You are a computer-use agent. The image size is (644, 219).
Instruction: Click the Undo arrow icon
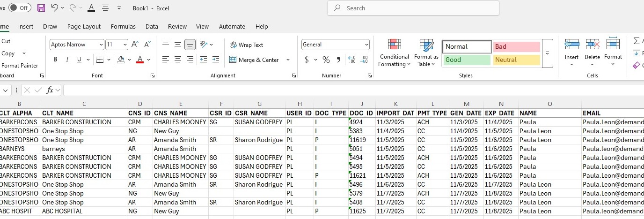(x=54, y=8)
